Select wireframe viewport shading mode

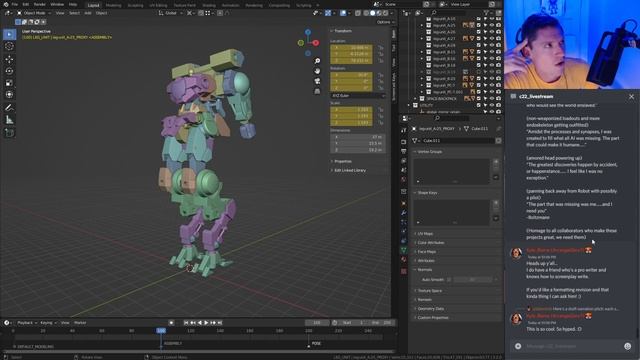point(366,13)
